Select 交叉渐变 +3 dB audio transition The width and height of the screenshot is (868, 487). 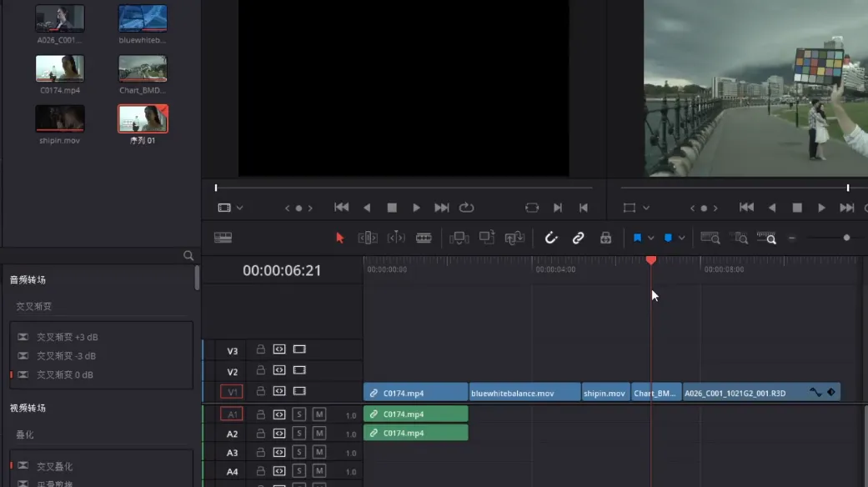[68, 338]
